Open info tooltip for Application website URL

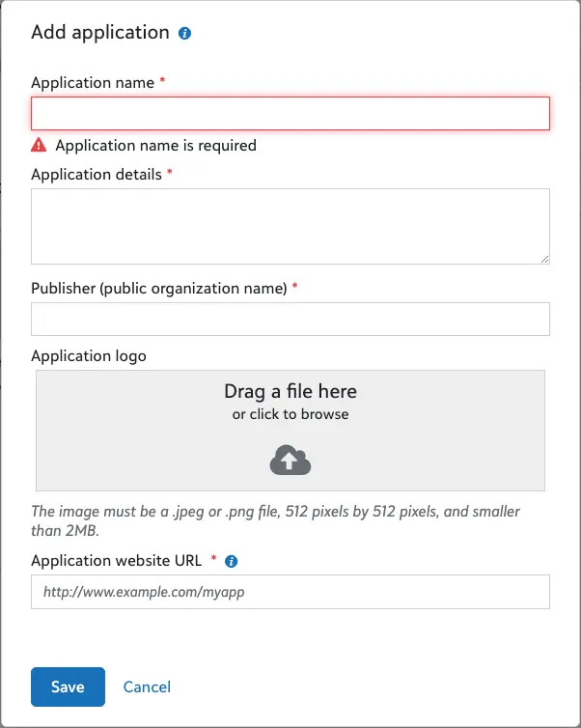[231, 561]
